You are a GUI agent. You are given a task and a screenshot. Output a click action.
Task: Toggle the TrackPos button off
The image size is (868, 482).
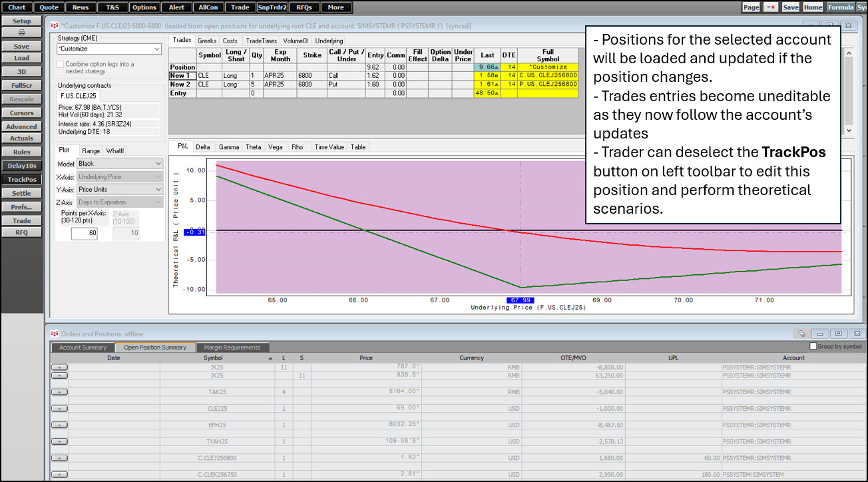[21, 179]
